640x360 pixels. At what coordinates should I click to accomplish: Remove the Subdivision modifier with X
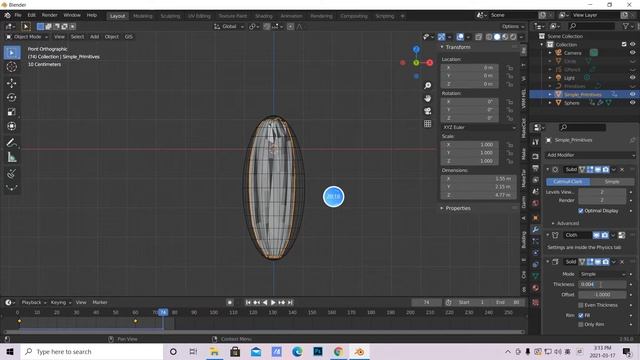pos(622,169)
